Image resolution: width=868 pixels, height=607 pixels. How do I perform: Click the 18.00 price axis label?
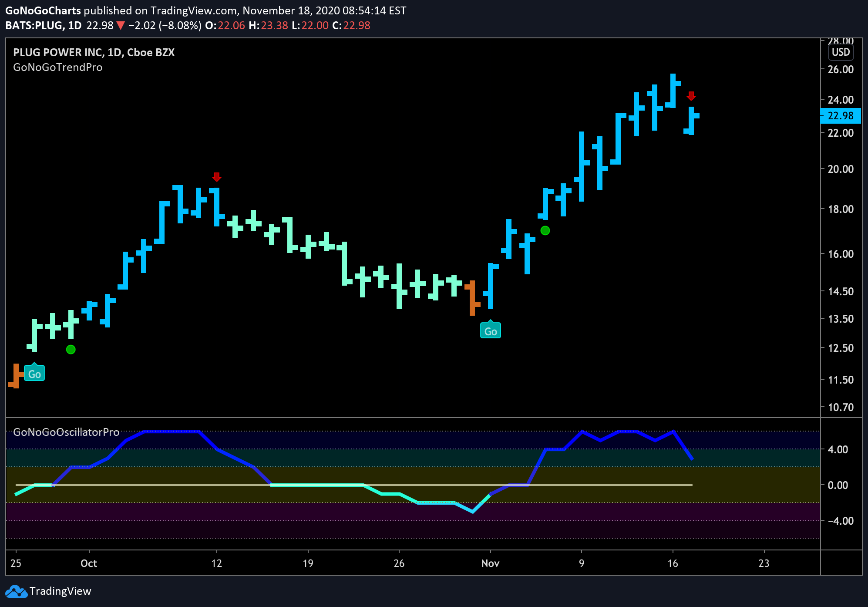point(841,209)
